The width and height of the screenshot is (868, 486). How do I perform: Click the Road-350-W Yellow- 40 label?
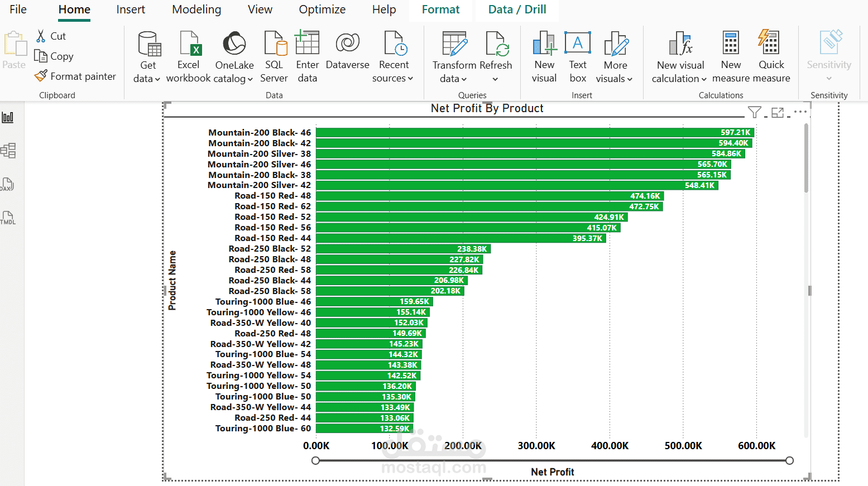click(x=261, y=323)
